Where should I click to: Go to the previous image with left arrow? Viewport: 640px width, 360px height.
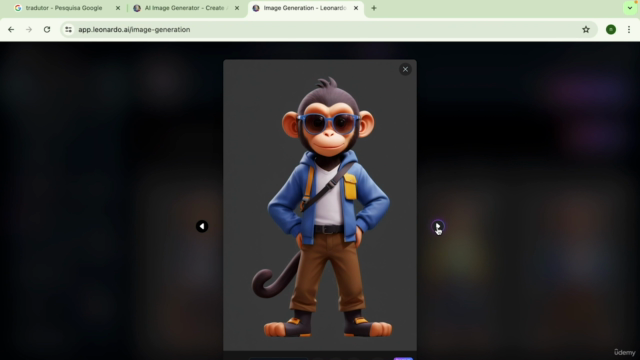point(202,226)
